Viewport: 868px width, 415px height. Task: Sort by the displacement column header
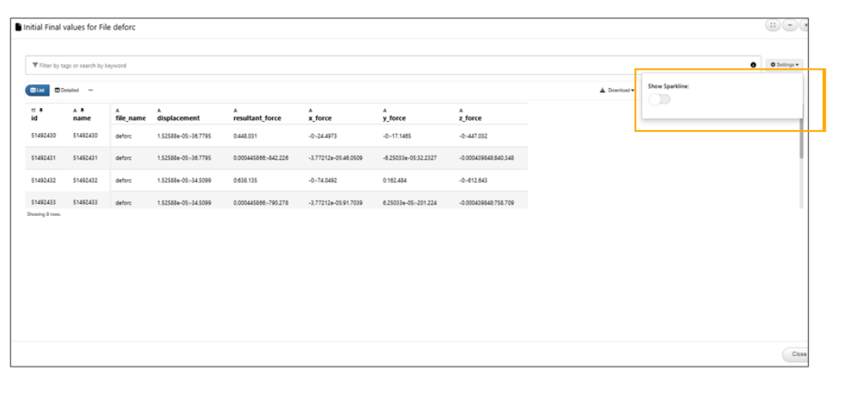pyautogui.click(x=178, y=119)
